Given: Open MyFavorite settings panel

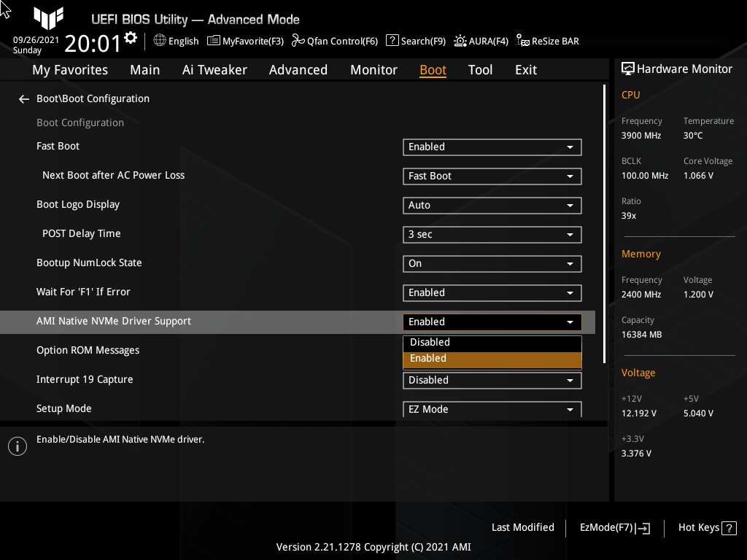Looking at the screenshot, I should click(245, 41).
